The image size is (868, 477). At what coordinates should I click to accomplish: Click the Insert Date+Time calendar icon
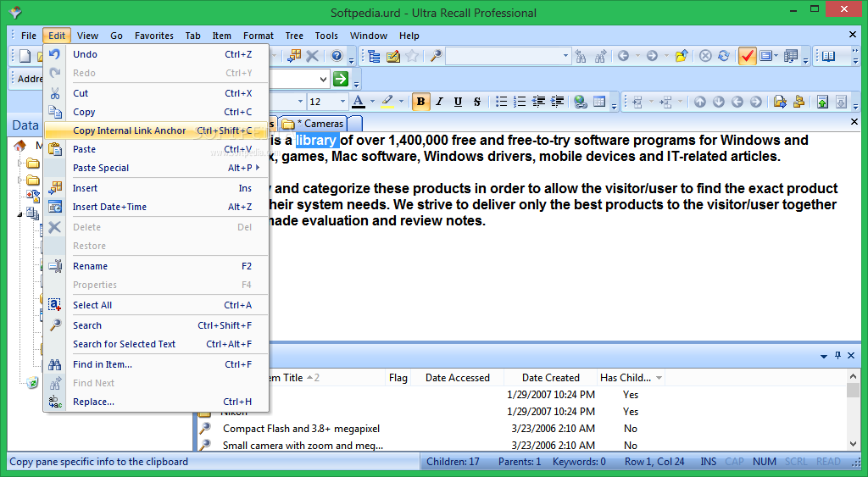pos(54,207)
